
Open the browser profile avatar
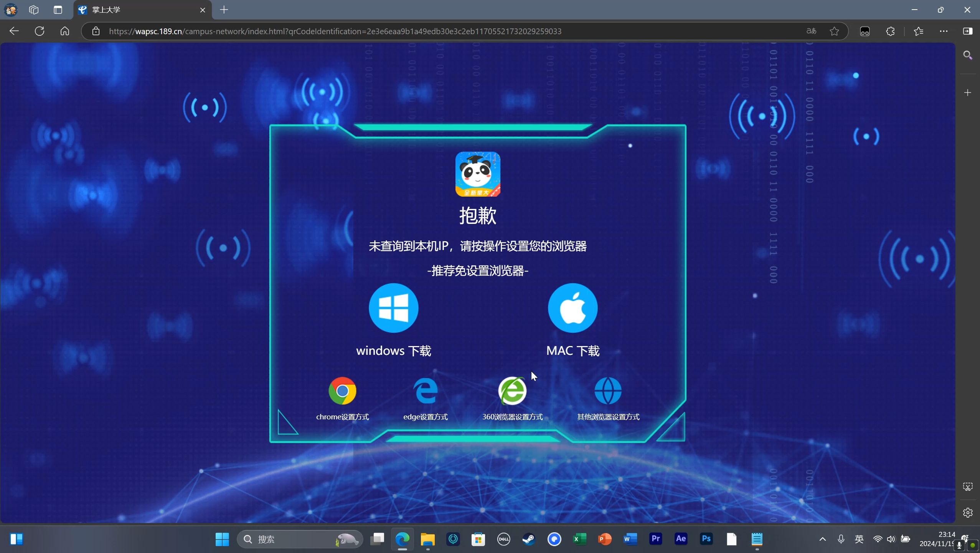pos(11,10)
